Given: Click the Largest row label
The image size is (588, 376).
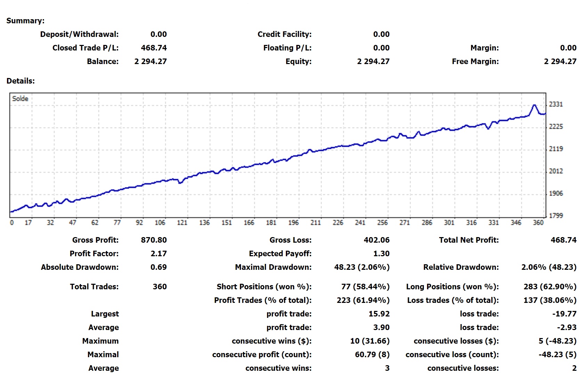Looking at the screenshot, I should click(x=105, y=314).
